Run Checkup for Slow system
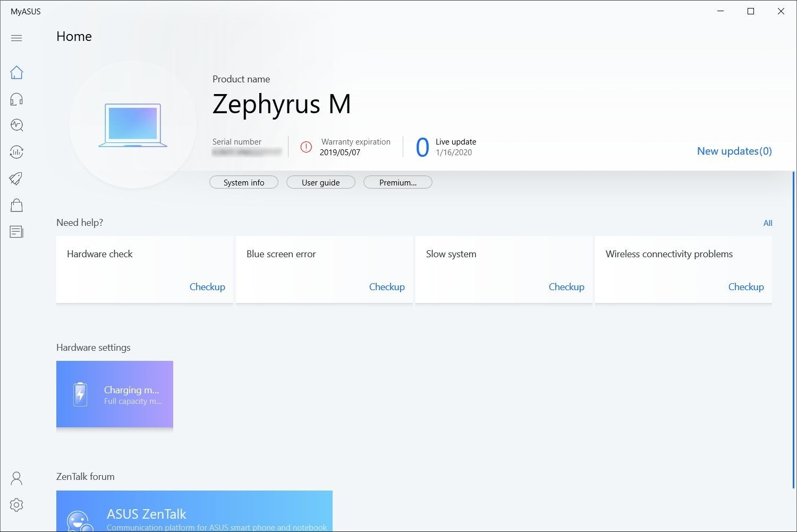 566,287
